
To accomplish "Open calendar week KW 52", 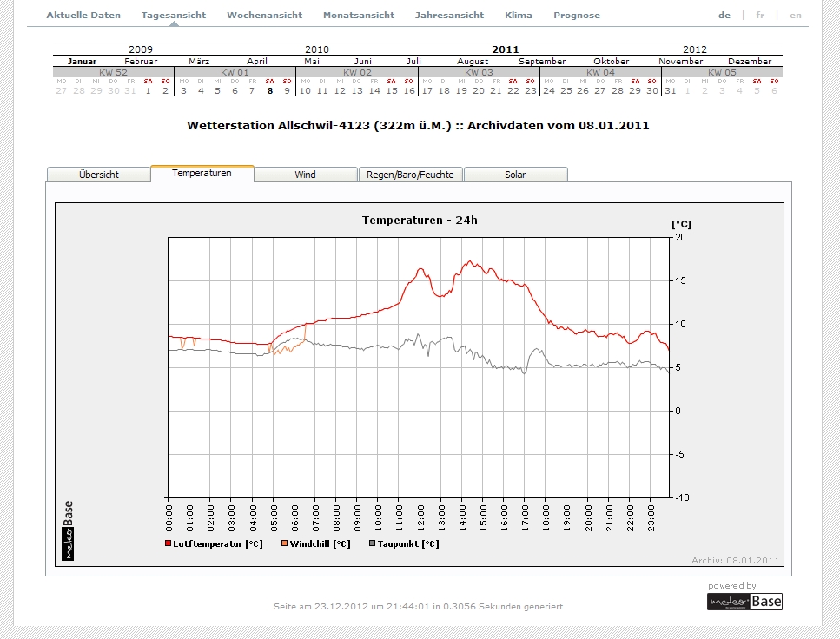I will click(x=114, y=72).
